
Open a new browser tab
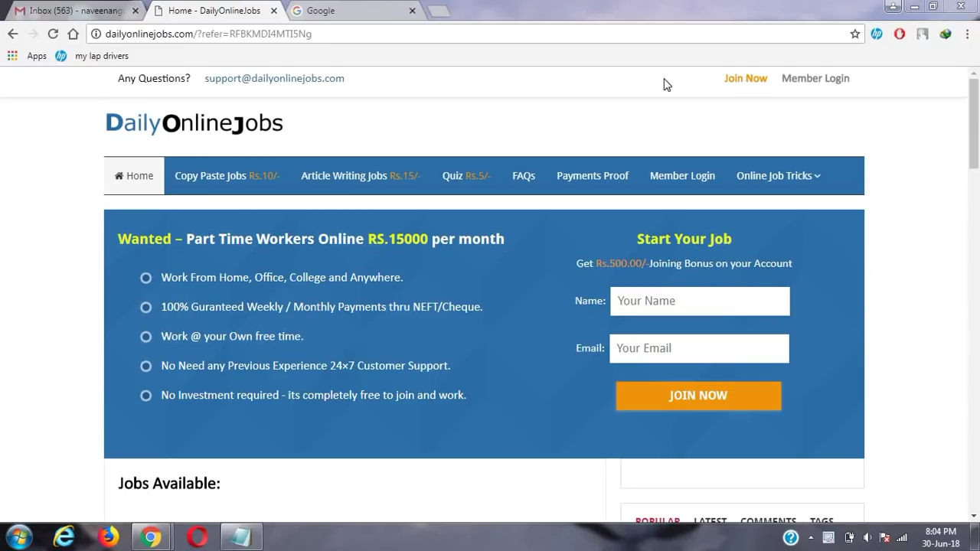(x=439, y=11)
